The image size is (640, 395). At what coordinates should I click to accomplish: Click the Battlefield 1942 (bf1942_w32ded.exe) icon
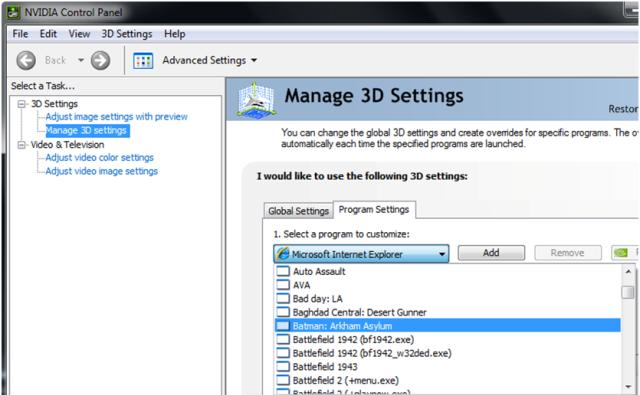pyautogui.click(x=283, y=353)
